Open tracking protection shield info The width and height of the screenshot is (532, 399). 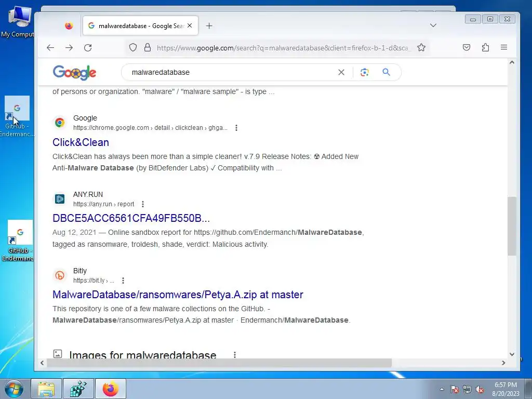[x=132, y=47]
